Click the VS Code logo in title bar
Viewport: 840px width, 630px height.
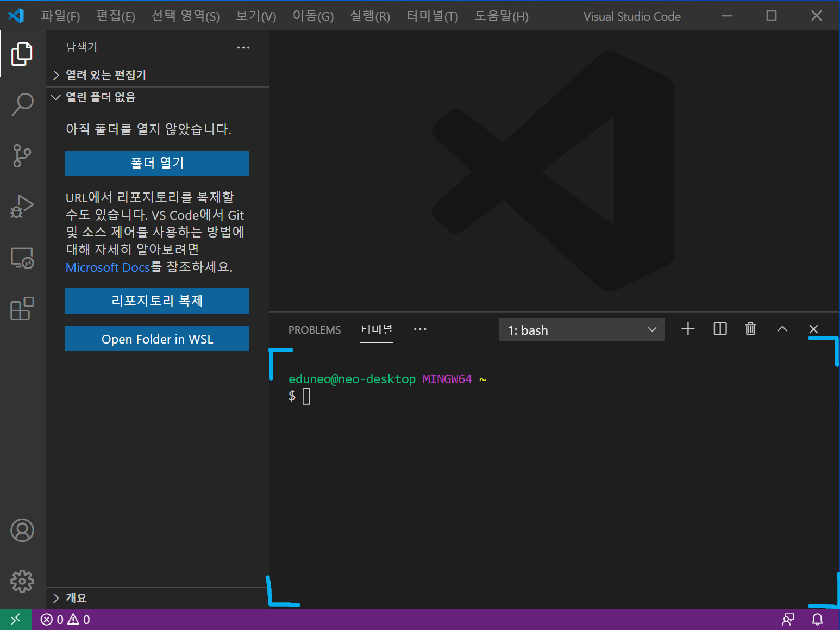pos(16,16)
